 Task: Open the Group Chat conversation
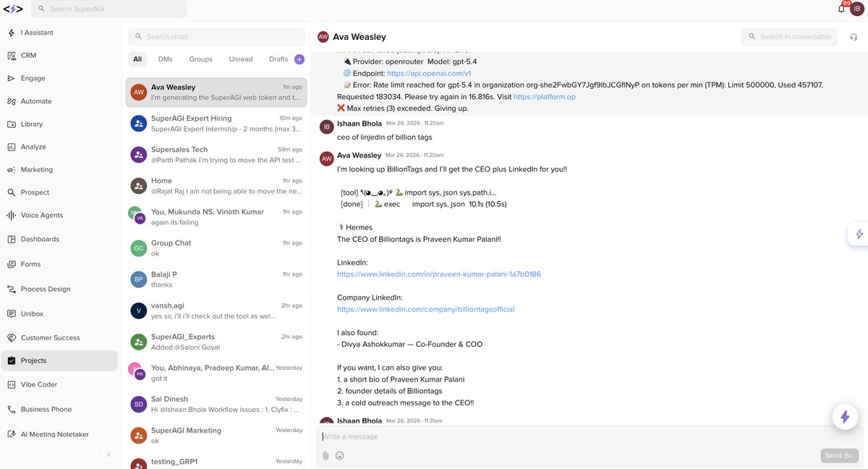216,248
